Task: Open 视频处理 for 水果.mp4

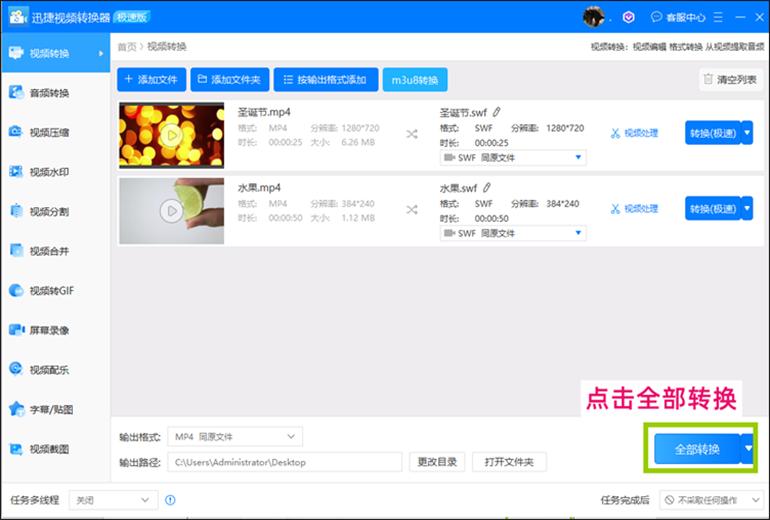Action: coord(634,209)
